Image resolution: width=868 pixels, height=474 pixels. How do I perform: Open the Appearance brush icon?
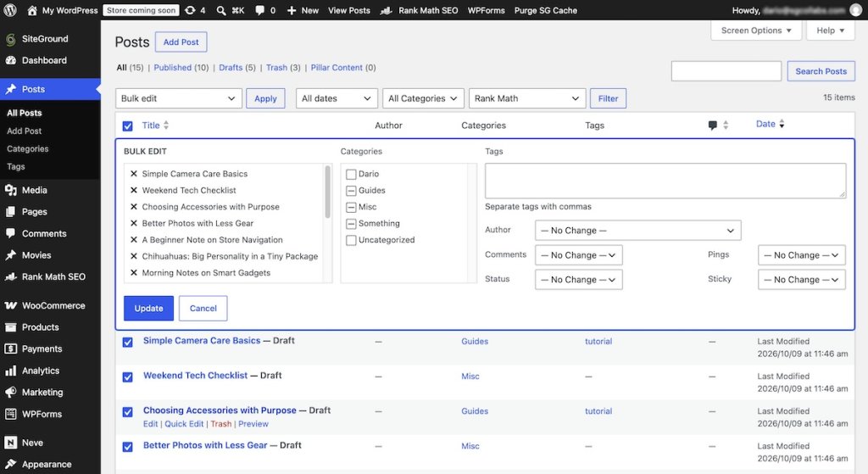pos(10,464)
